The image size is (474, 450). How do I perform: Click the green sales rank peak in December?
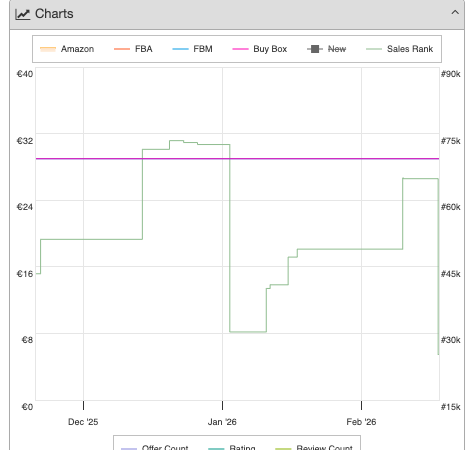click(x=176, y=141)
